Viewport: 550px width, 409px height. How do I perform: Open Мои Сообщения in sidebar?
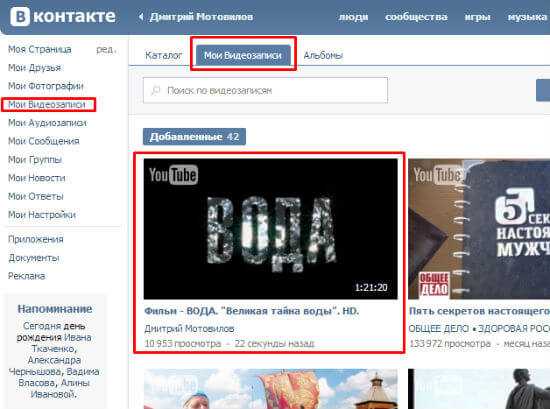[43, 141]
